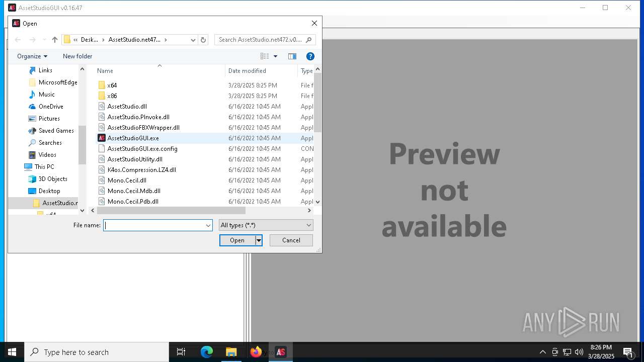This screenshot has height=362, width=644.
Task: Select Mono.Cecil.Pdb.dll file
Action: (133, 202)
